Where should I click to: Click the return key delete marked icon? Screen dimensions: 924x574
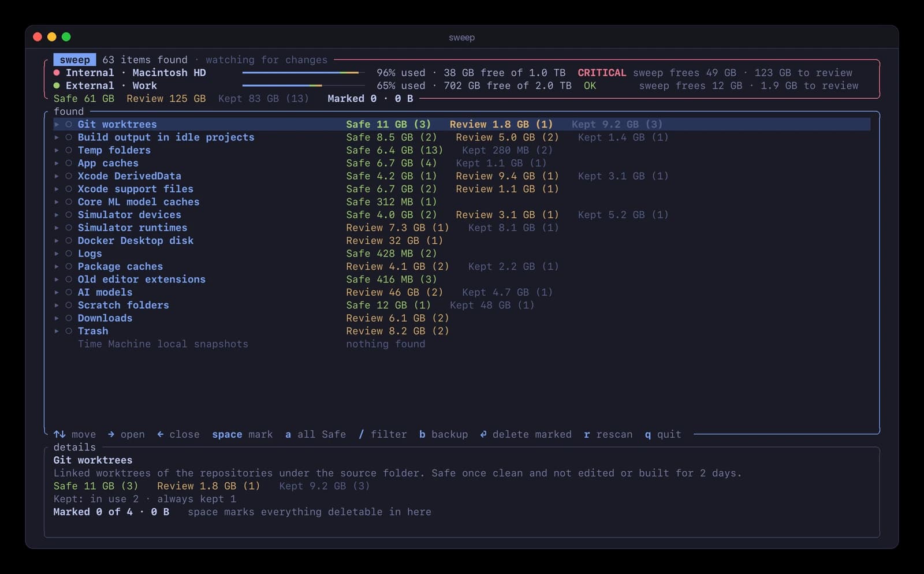[x=483, y=434]
